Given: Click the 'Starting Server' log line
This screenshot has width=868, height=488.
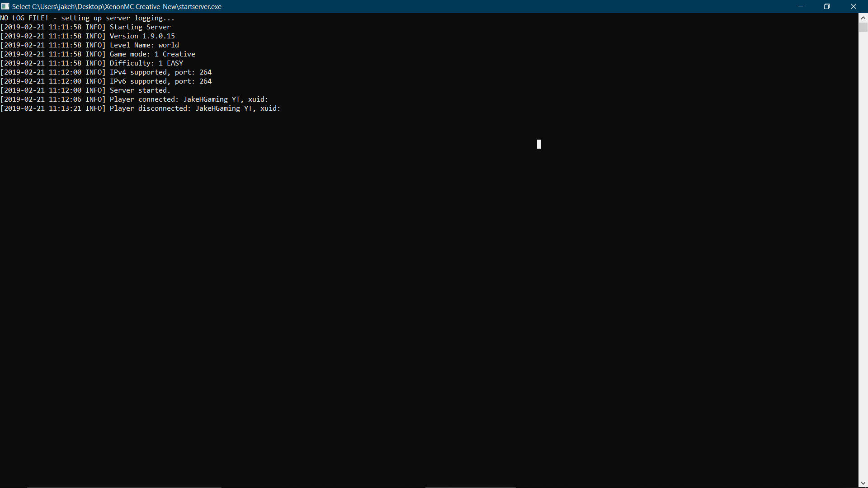Looking at the screenshot, I should click(140, 27).
